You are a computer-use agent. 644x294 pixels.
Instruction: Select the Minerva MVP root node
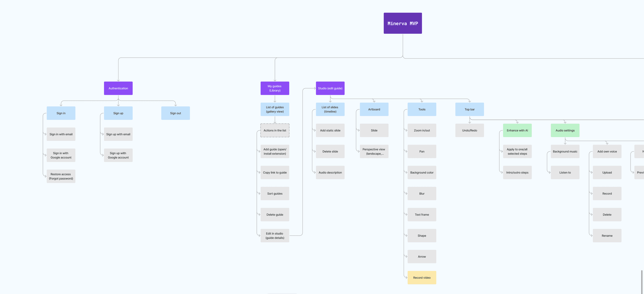tap(402, 23)
